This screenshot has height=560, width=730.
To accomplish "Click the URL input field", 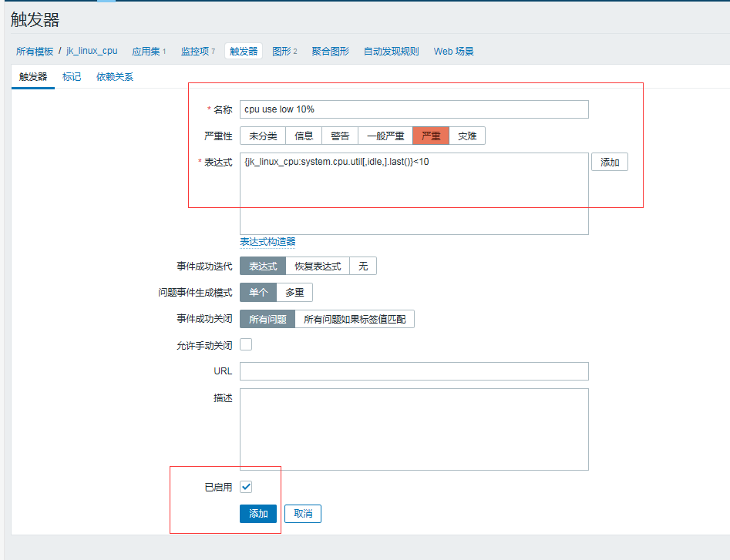I will point(414,371).
